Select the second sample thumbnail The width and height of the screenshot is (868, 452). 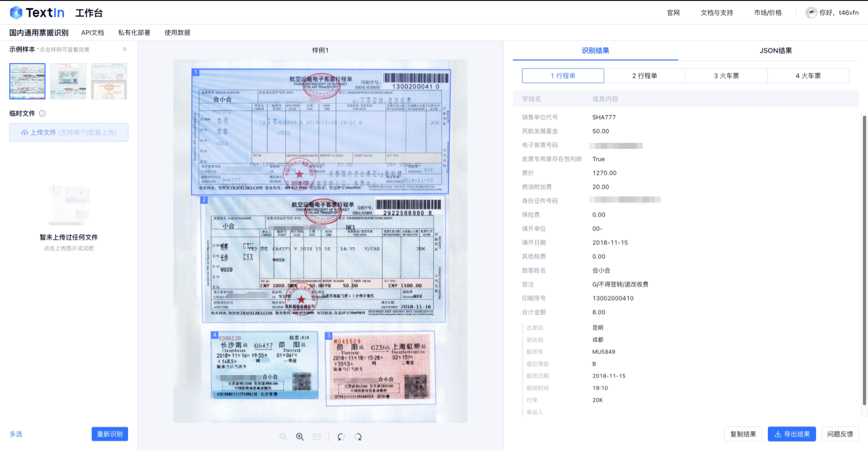(68, 81)
